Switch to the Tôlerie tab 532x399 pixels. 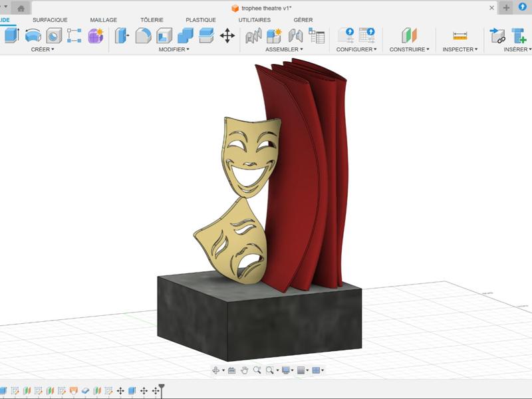tap(152, 20)
